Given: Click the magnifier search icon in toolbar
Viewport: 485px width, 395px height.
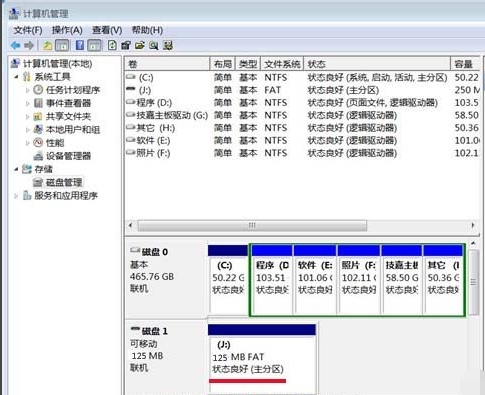Looking at the screenshot, I should point(154,45).
